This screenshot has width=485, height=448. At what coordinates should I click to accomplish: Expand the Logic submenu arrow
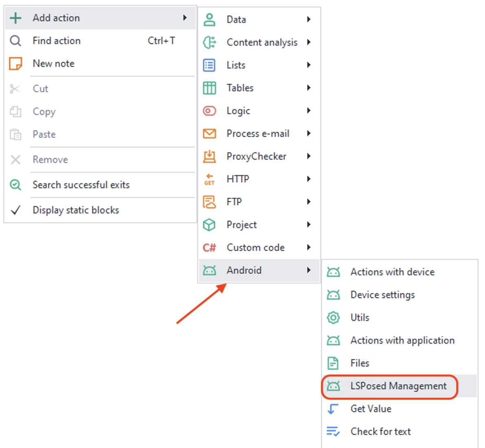[x=309, y=110]
